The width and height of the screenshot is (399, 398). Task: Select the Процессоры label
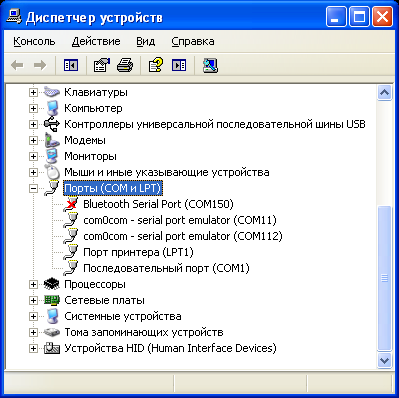pyautogui.click(x=95, y=284)
